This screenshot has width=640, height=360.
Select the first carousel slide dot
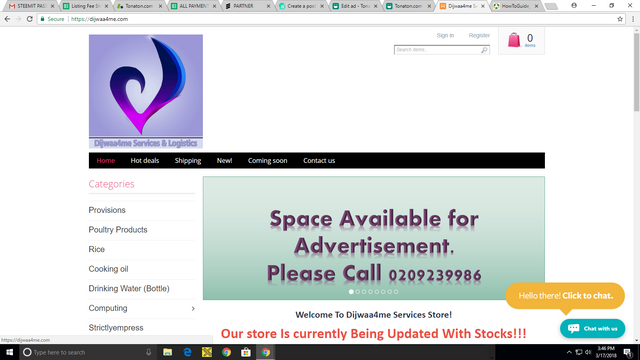pos(351,291)
